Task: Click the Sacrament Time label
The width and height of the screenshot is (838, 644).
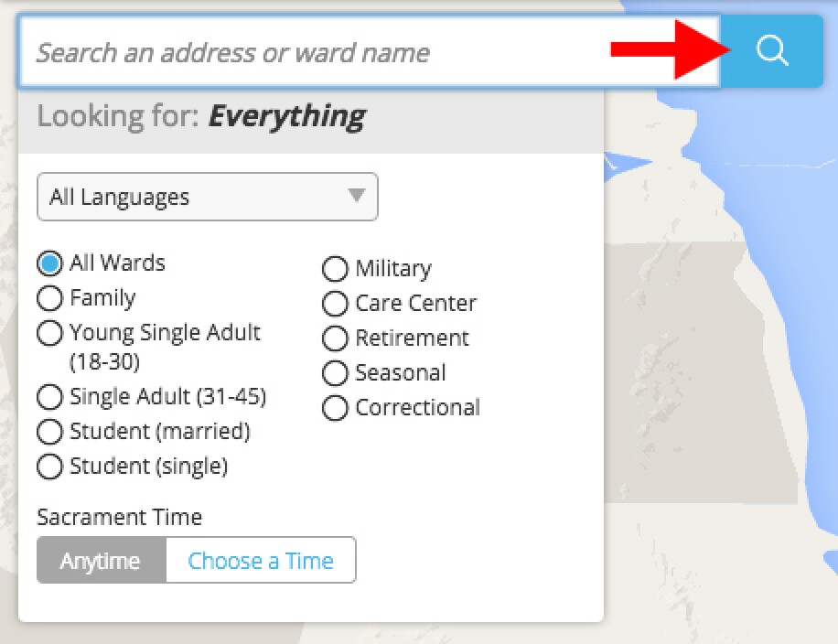Action: (x=120, y=516)
